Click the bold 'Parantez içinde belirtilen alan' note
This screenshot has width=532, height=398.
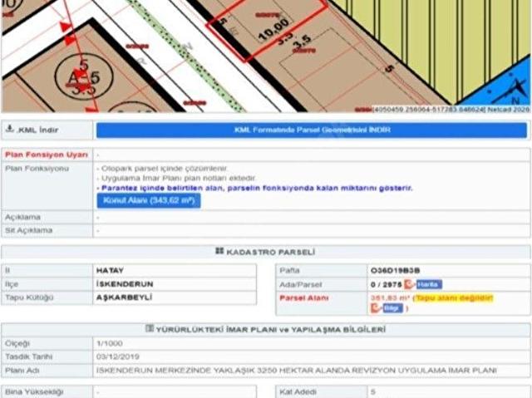coord(257,188)
